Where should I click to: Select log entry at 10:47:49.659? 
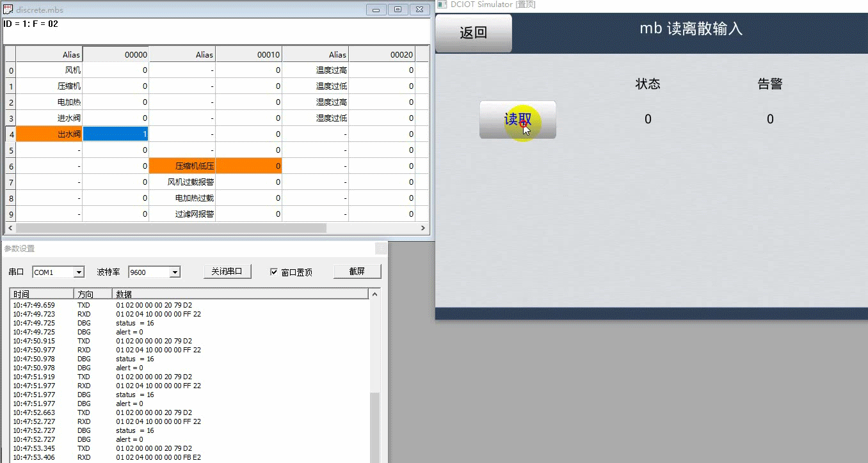[x=190, y=305]
